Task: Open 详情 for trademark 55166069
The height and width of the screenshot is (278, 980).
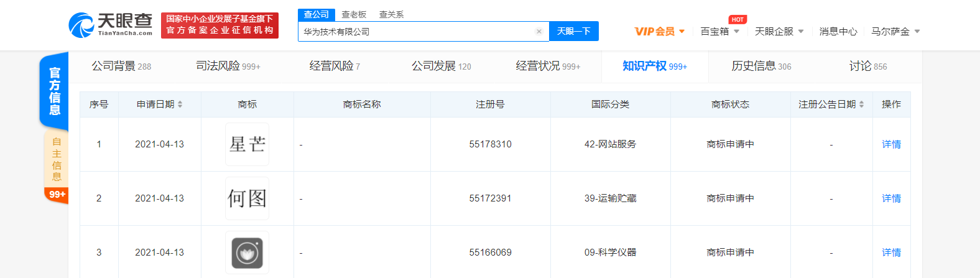Action: (x=891, y=253)
